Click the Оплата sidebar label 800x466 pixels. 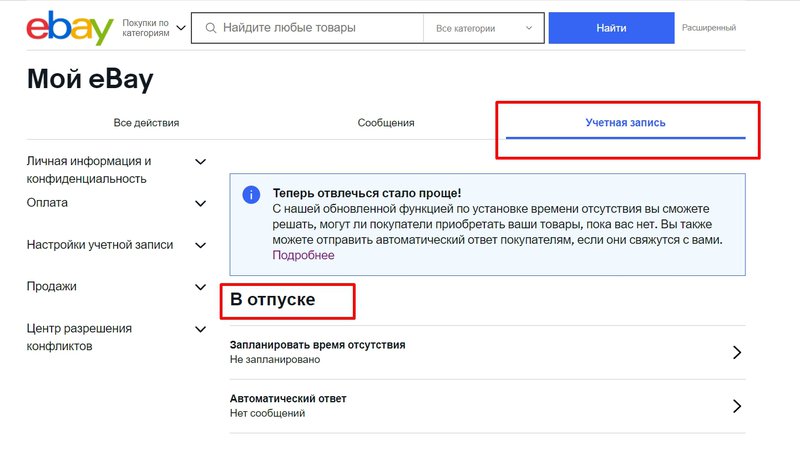[x=47, y=203]
